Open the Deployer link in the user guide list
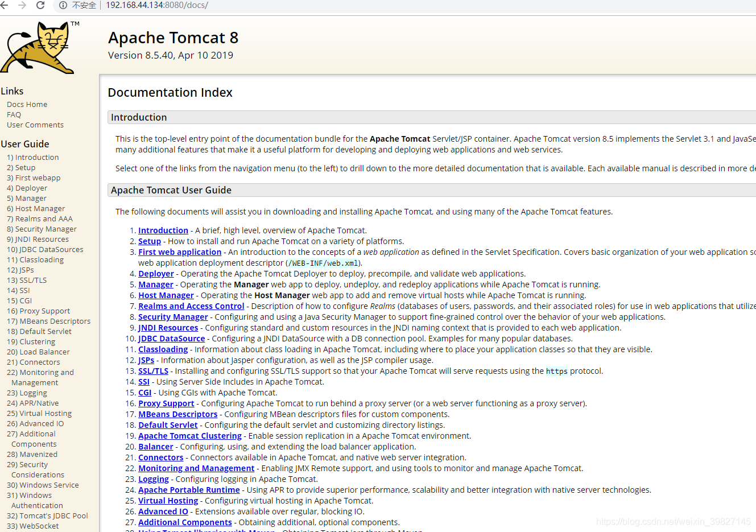 click(156, 274)
